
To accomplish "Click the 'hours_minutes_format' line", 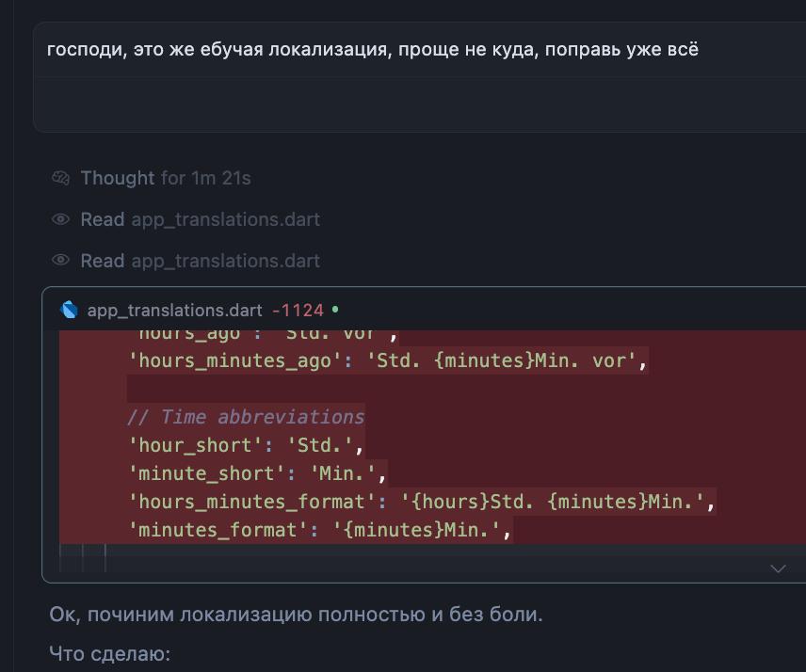I will (422, 502).
